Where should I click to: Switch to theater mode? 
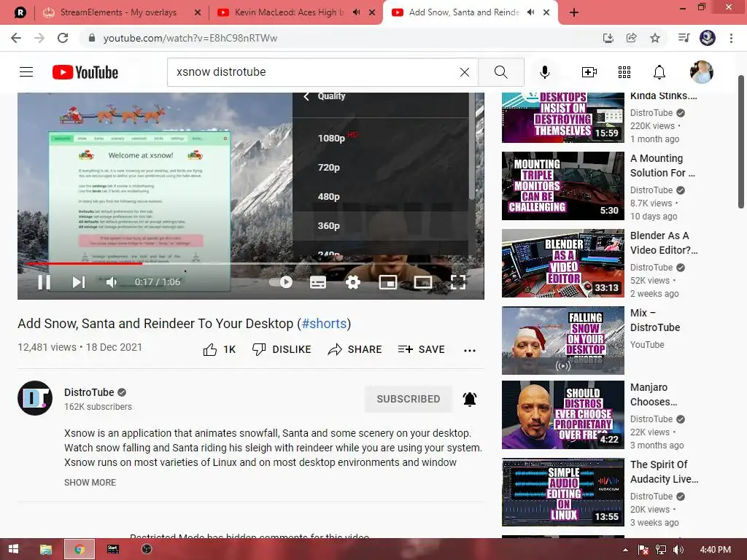[x=422, y=282]
